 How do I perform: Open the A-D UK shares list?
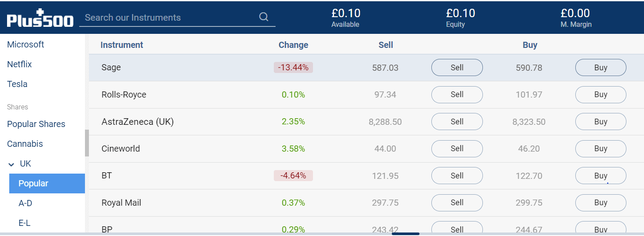click(x=25, y=203)
